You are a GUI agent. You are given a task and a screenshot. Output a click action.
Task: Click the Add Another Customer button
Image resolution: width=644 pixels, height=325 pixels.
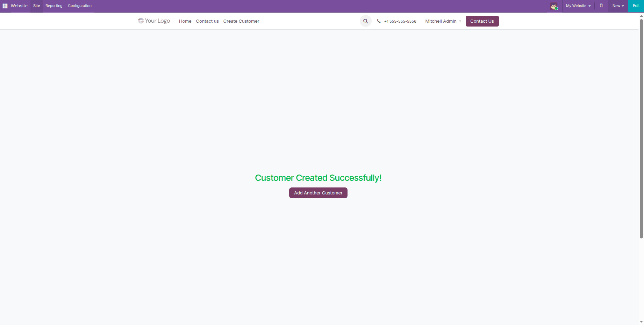coord(318,193)
